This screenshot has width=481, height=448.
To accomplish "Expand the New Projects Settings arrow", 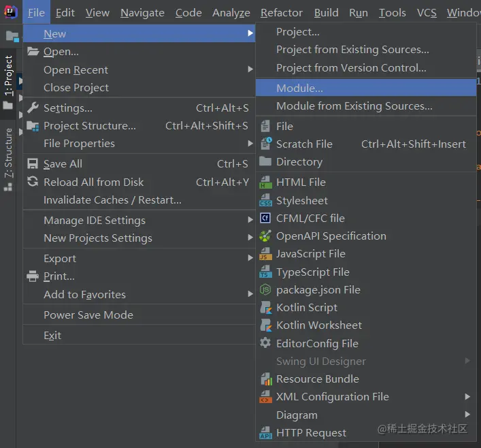I will point(250,238).
